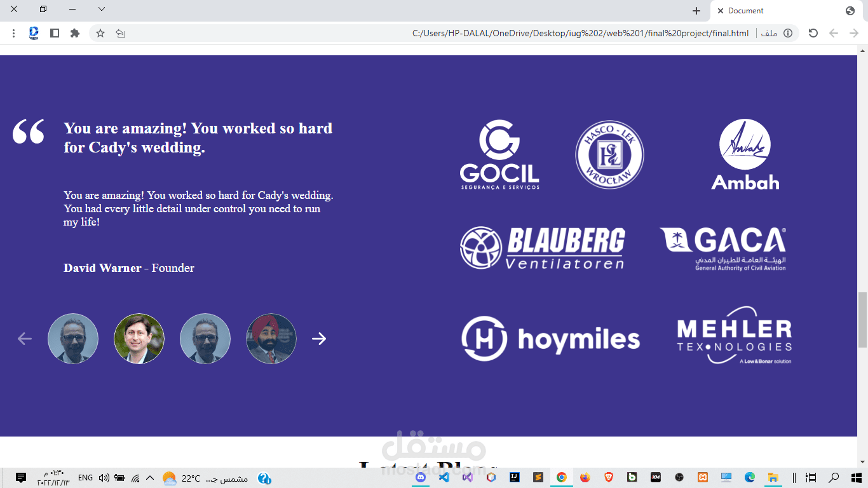Click the Mehler Texnologies logo
The width and height of the screenshot is (868, 488).
735,335
